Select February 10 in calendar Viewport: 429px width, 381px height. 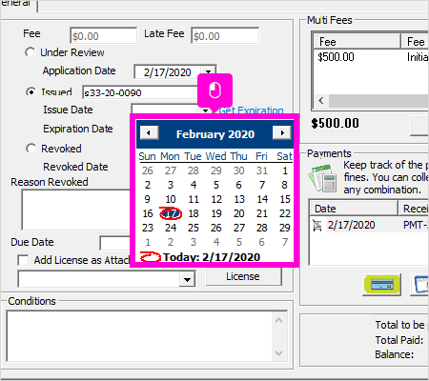[x=171, y=199]
